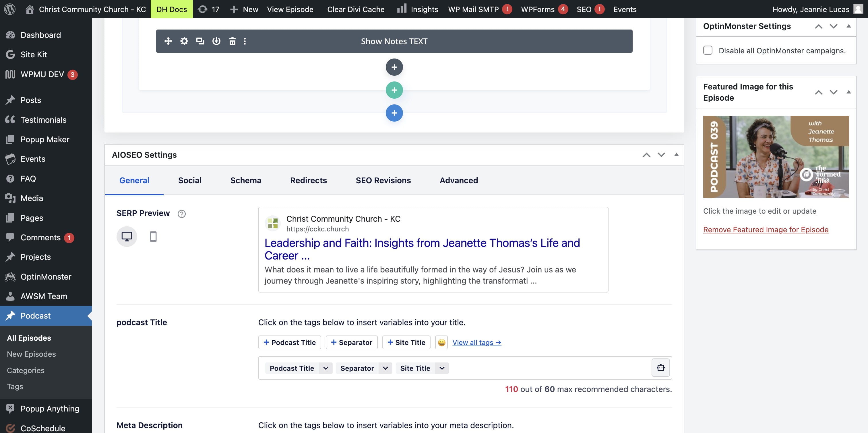
Task: Open WPMU DEV in the sidebar
Action: 46,74
